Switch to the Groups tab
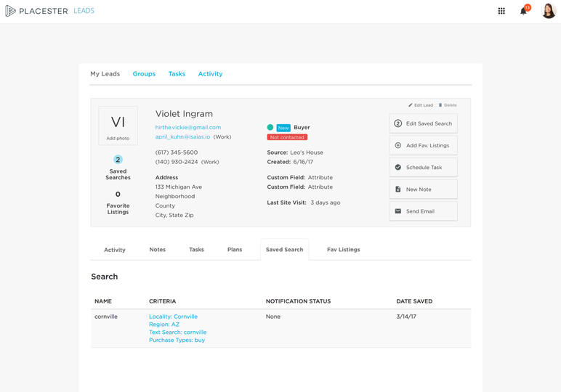The height and width of the screenshot is (392, 561). pyautogui.click(x=144, y=74)
